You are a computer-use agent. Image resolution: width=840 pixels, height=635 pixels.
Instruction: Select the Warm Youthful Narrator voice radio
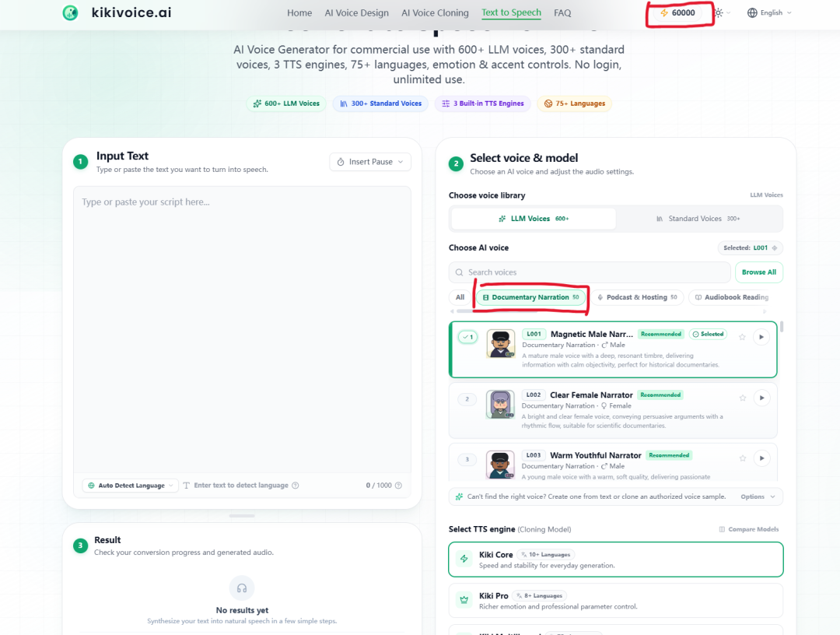tap(467, 459)
